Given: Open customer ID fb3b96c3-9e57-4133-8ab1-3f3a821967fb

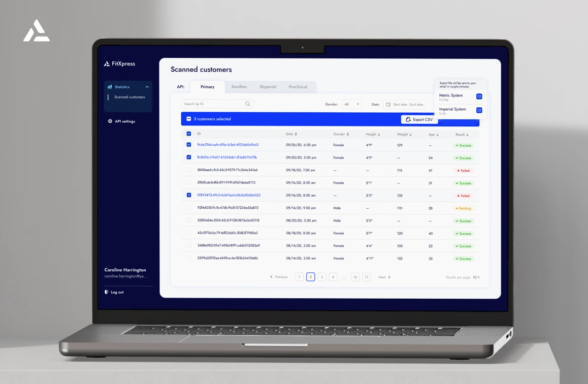Looking at the screenshot, I should click(227, 157).
